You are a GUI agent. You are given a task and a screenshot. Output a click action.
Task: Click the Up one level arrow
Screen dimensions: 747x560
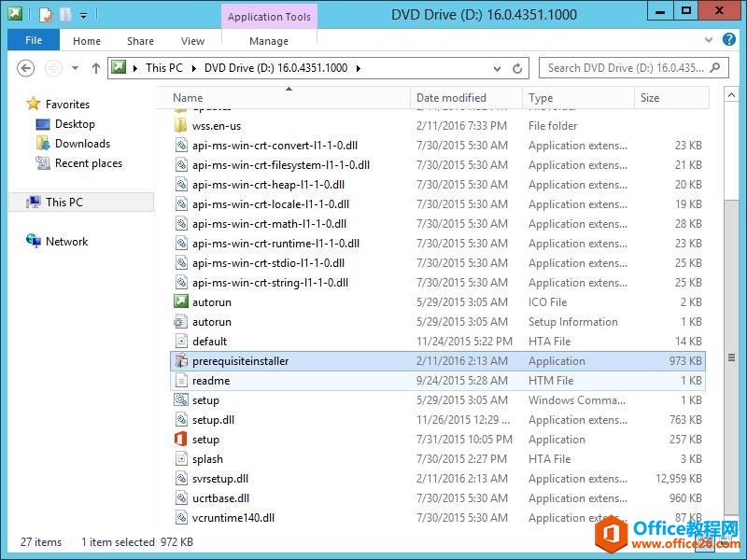click(95, 68)
